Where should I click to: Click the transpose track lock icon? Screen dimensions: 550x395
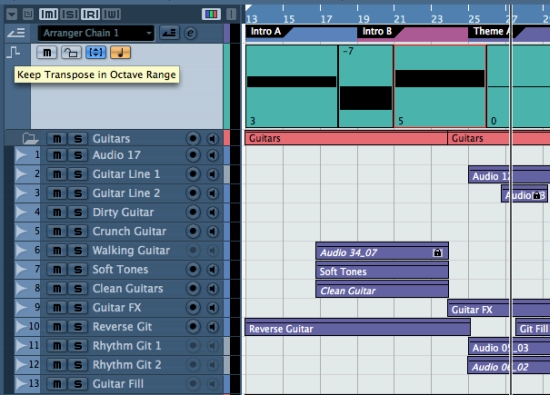tap(71, 53)
